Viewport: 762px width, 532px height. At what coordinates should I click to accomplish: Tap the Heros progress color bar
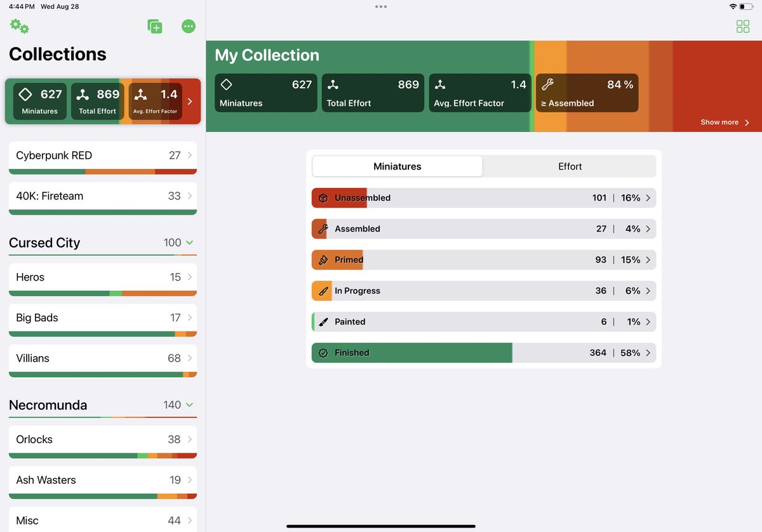[x=103, y=293]
